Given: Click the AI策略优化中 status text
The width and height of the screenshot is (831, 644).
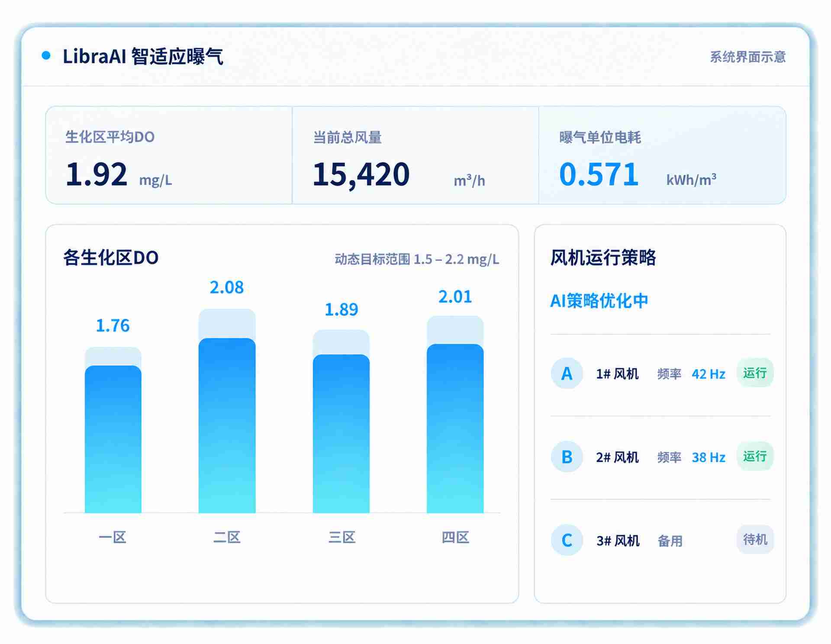Looking at the screenshot, I should coord(599,300).
